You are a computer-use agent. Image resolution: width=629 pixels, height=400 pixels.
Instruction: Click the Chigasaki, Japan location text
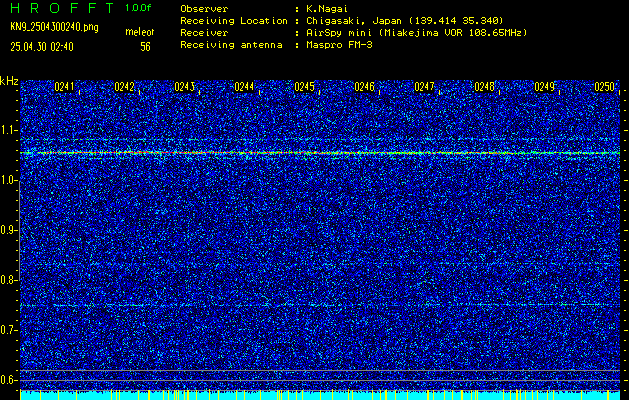tap(405, 21)
